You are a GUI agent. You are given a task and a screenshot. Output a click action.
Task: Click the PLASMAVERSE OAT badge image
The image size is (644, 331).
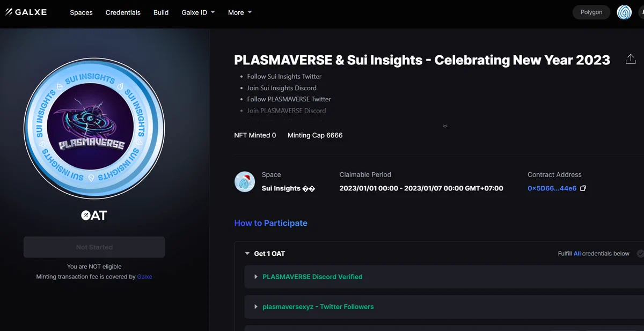point(94,128)
